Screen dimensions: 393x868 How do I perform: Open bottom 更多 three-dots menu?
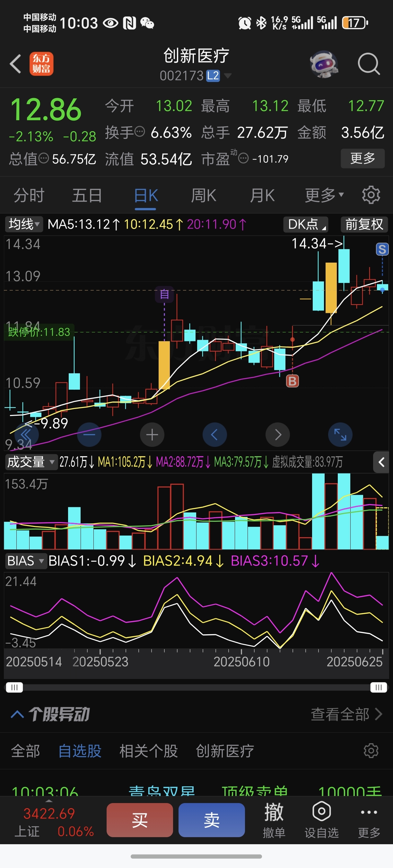(369, 820)
